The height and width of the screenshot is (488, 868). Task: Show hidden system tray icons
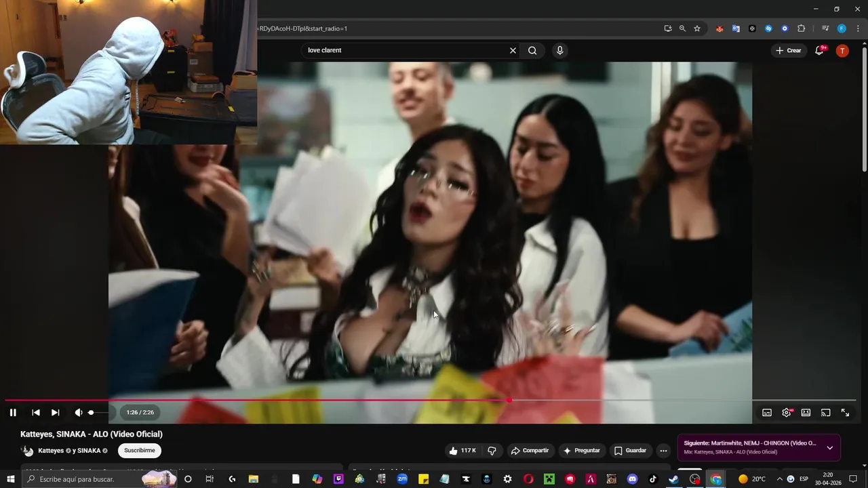(x=778, y=479)
